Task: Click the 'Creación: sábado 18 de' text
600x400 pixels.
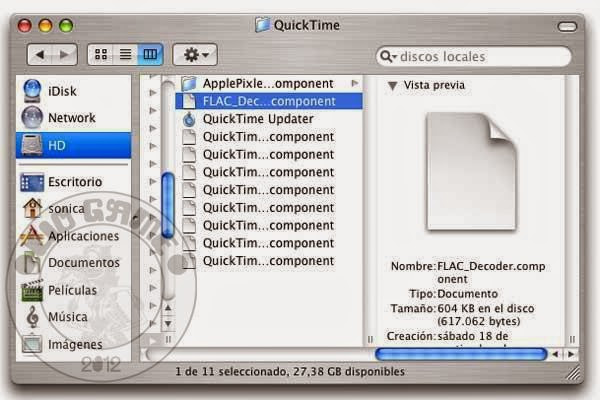Action: click(447, 336)
